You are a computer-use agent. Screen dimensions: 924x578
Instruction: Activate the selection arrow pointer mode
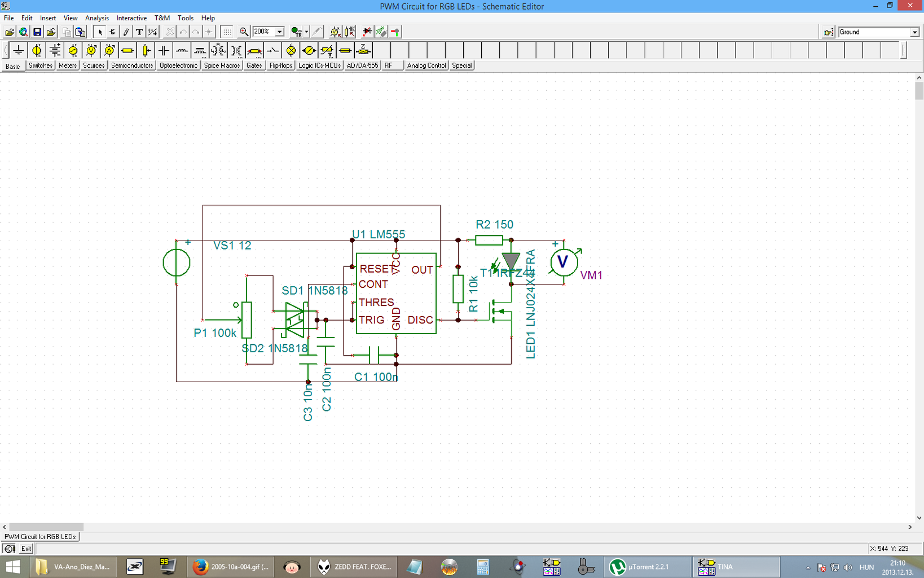coord(100,32)
